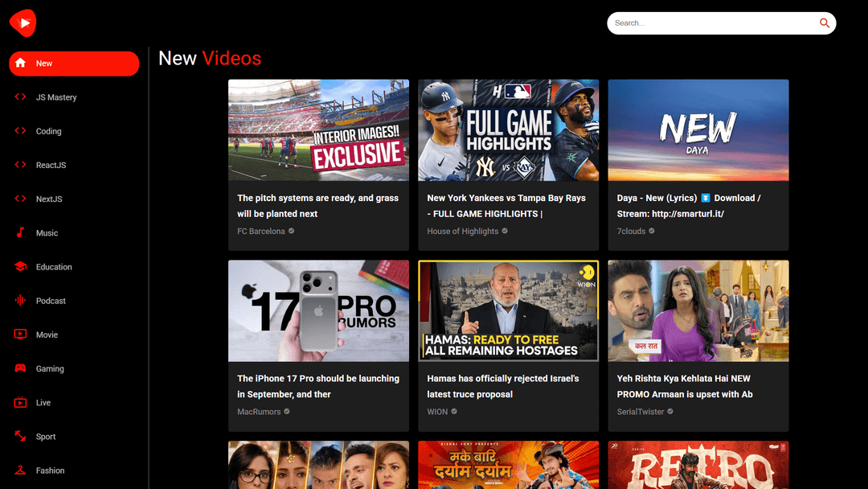Open the bottom-row thumbnail with woman in glasses
Image resolution: width=868 pixels, height=489 pixels.
click(x=318, y=465)
